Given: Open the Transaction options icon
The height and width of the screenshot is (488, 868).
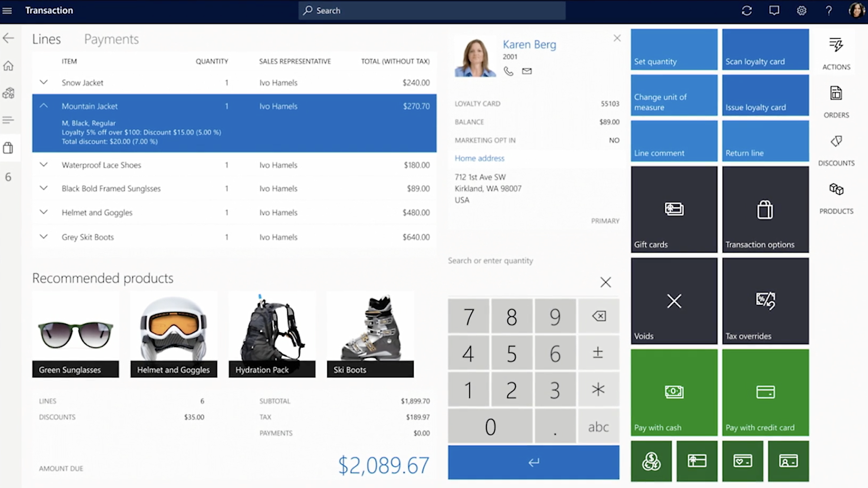Looking at the screenshot, I should [x=765, y=209].
